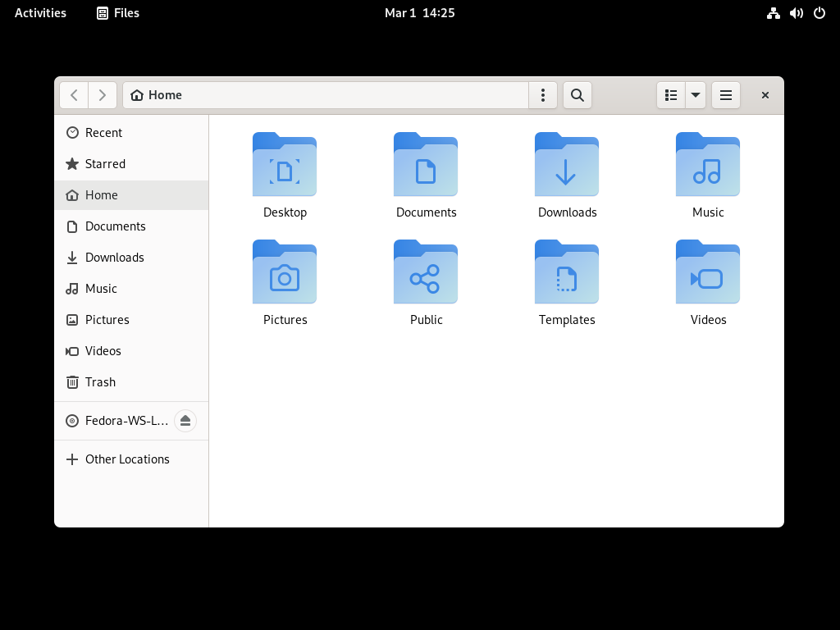Select the Videos folder icon in grid

point(708,272)
